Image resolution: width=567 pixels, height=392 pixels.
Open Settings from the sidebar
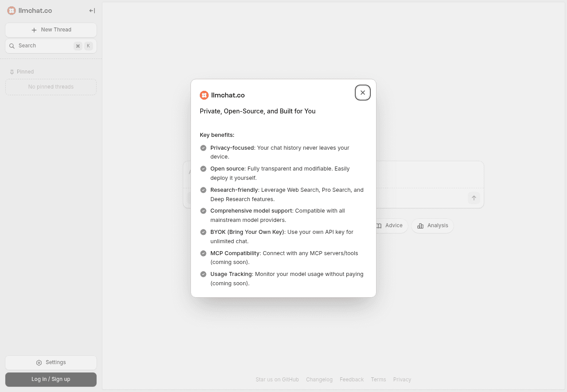tap(51, 362)
